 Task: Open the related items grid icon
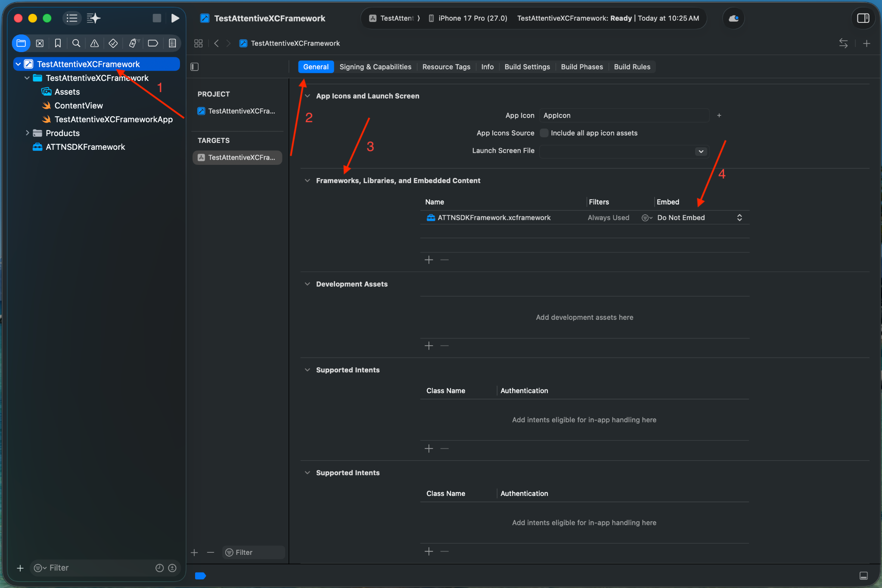click(198, 43)
